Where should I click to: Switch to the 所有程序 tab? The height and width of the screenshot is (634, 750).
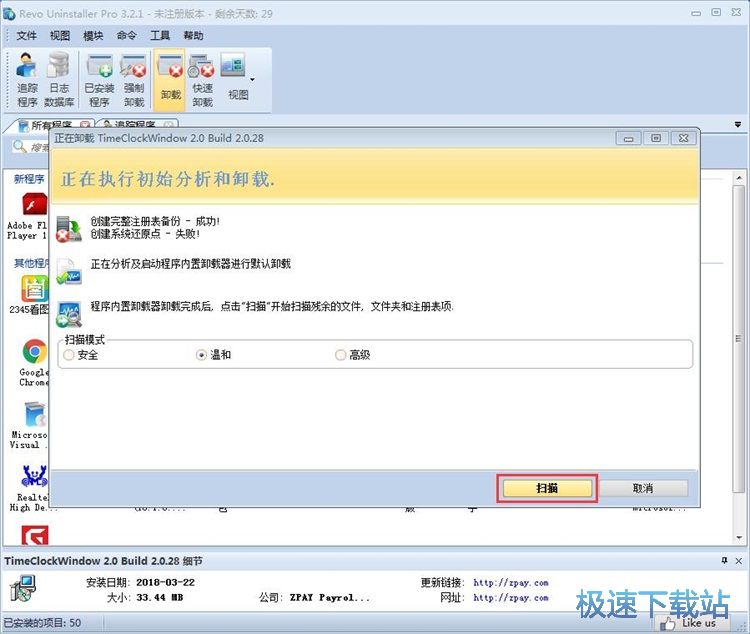[x=51, y=125]
